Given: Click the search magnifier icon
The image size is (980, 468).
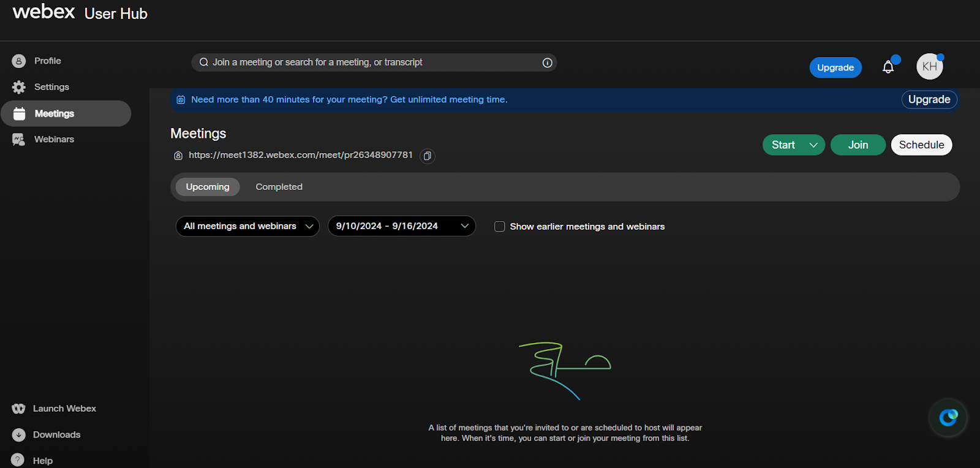Looking at the screenshot, I should [x=204, y=62].
